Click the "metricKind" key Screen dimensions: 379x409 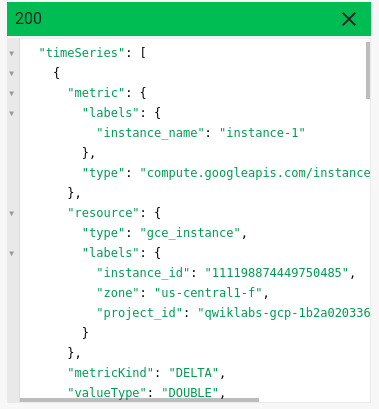pos(111,373)
